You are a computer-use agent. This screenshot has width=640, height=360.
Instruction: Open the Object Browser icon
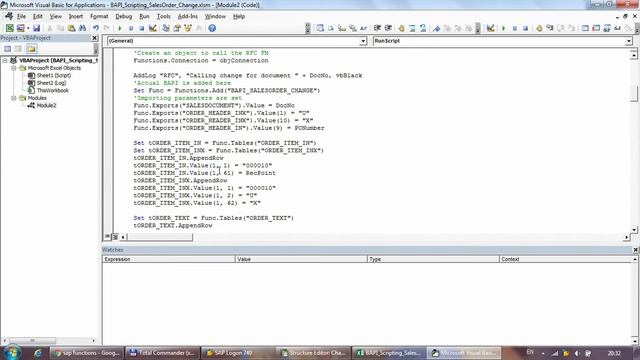188,28
